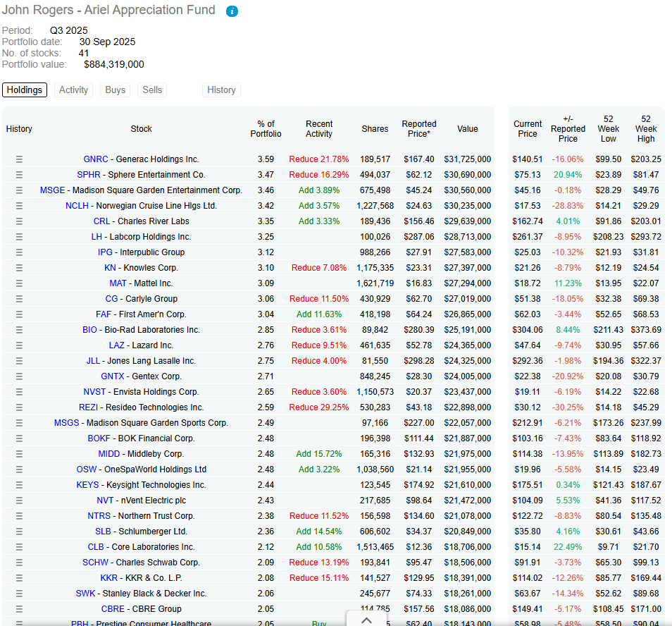Open the CBRE ticker link
The width and height of the screenshot is (672, 626).
point(113,609)
